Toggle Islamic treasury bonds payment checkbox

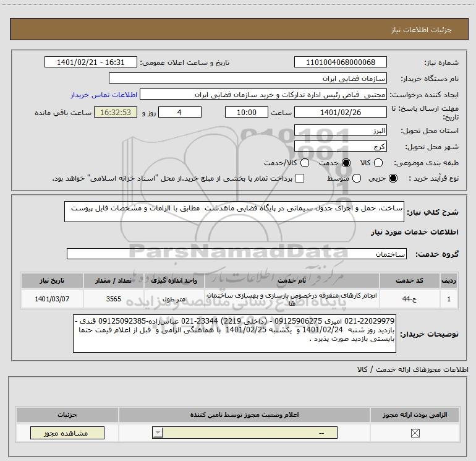[x=300, y=178]
